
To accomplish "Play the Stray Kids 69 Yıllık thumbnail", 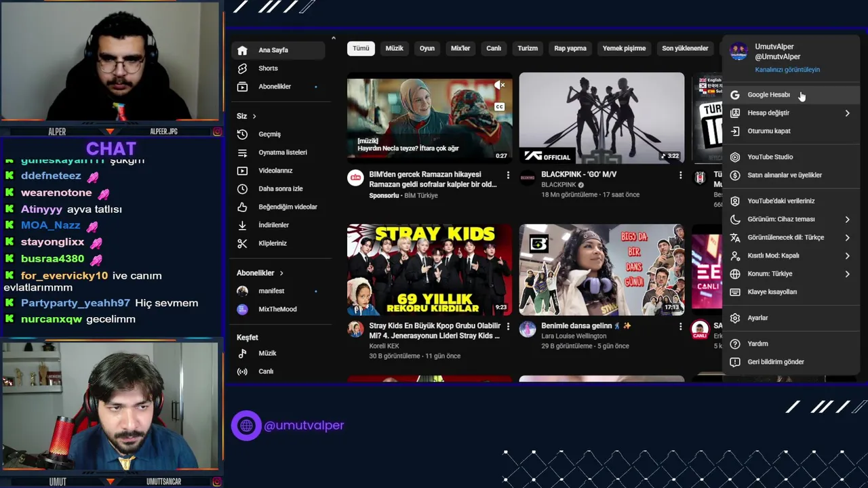I will click(x=430, y=270).
